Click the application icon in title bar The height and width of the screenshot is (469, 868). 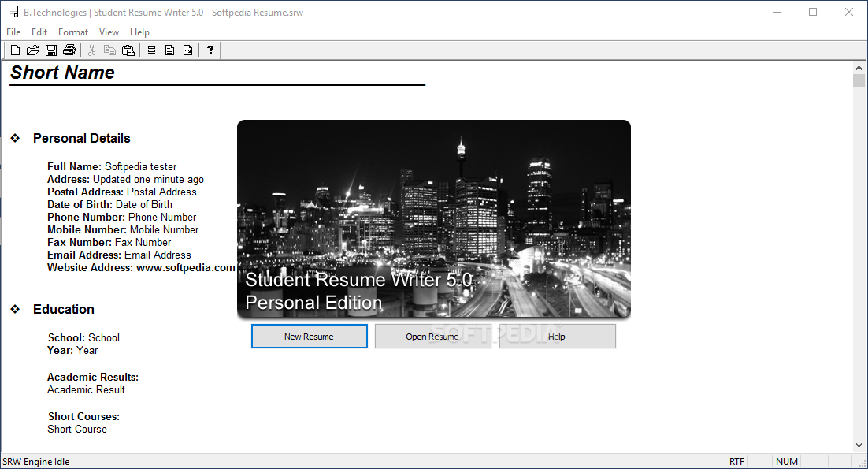[x=13, y=12]
